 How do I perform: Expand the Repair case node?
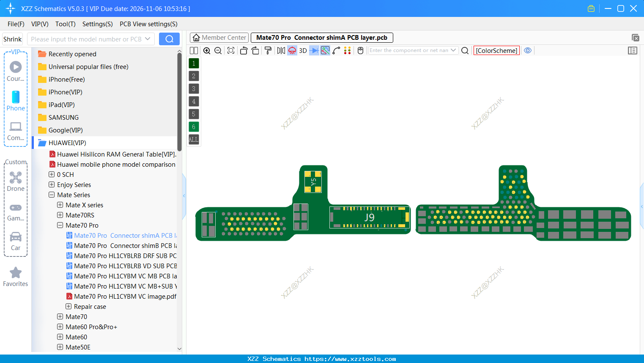coord(69,306)
